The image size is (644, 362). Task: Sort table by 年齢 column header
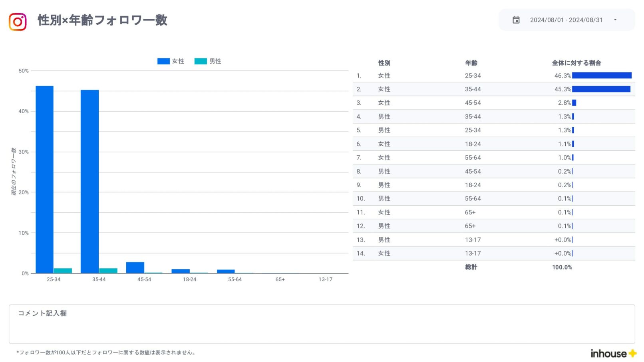click(471, 63)
